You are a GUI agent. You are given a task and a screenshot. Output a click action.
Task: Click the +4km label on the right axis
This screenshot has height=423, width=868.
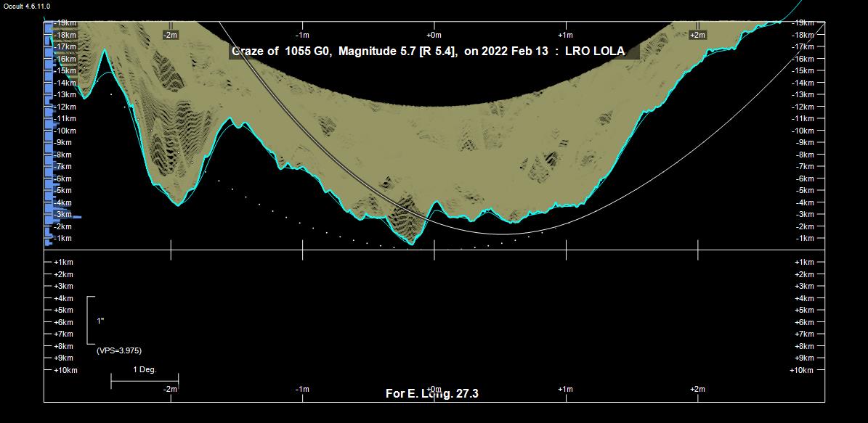[x=803, y=298]
